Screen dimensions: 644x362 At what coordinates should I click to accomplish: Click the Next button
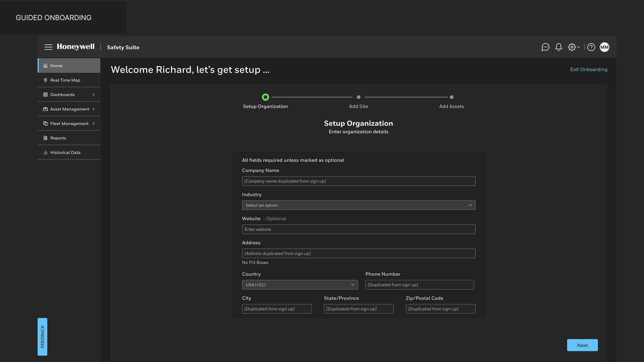[x=582, y=345]
